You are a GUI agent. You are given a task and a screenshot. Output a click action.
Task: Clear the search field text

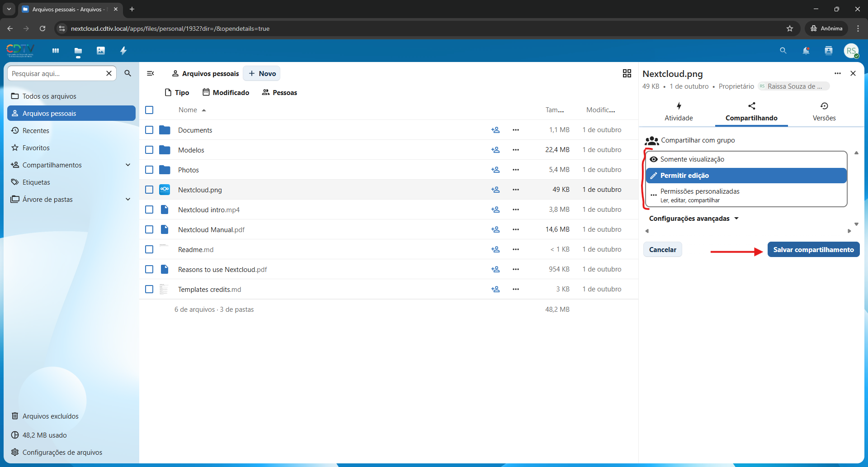[109, 73]
